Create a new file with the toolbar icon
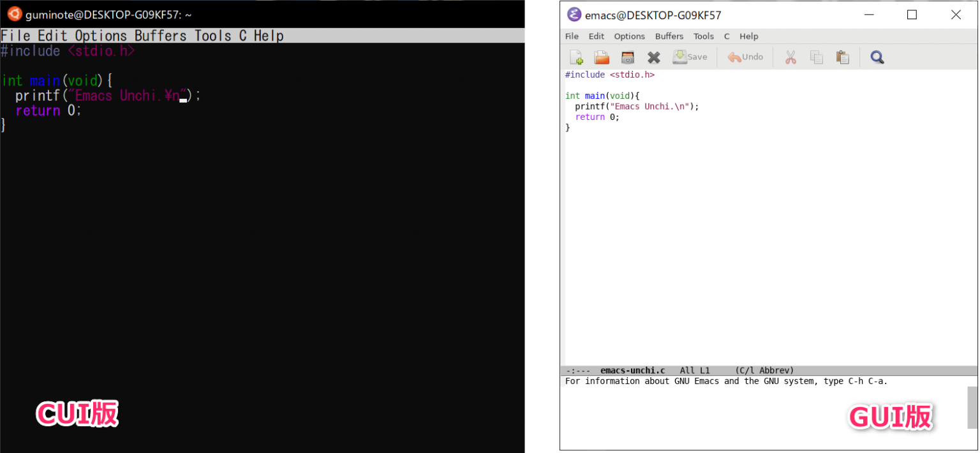980x453 pixels. pyautogui.click(x=576, y=57)
